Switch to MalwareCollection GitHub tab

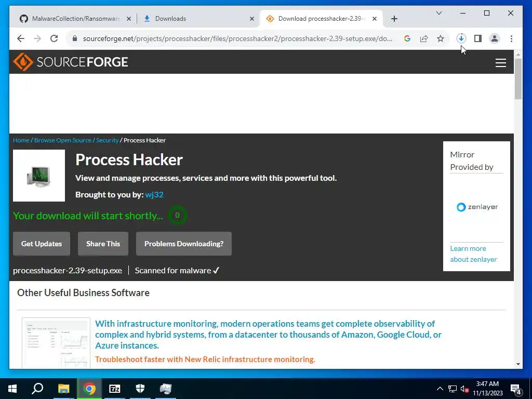click(x=75, y=19)
